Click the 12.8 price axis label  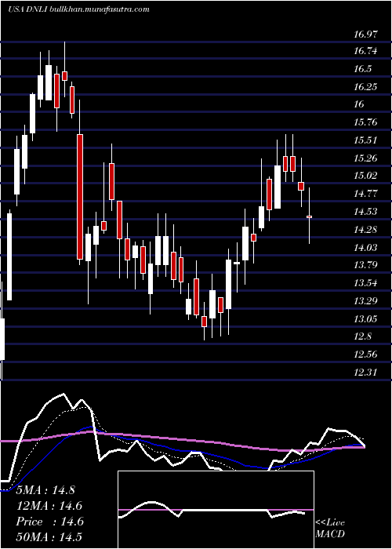(362, 336)
